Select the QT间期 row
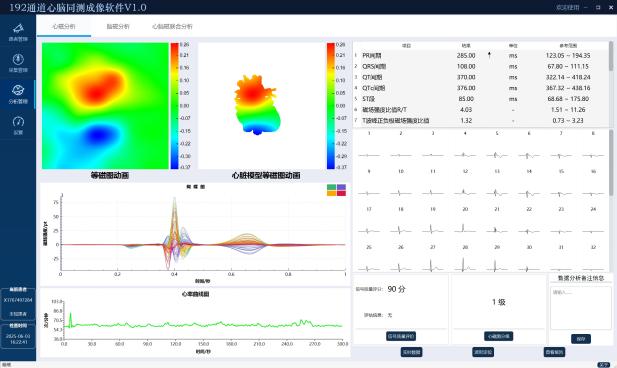Viewport: 617px width, 368px height. point(480,77)
